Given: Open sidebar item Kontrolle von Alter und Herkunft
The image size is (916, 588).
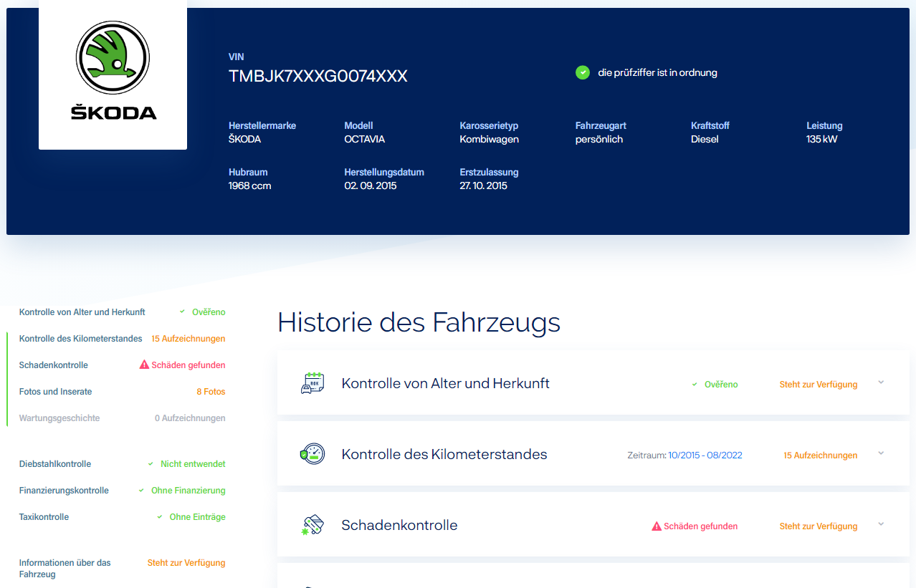Looking at the screenshot, I should (82, 312).
